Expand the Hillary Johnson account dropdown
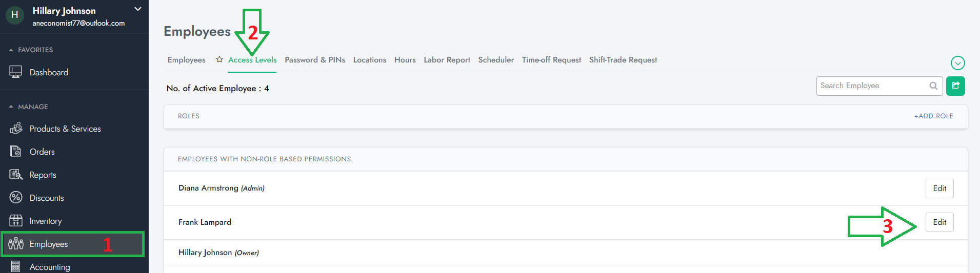Image resolution: width=980 pixels, height=273 pixels. pyautogui.click(x=137, y=9)
